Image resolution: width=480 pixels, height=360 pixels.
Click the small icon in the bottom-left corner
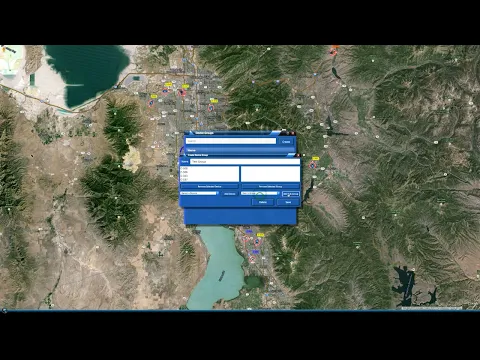point(4,310)
